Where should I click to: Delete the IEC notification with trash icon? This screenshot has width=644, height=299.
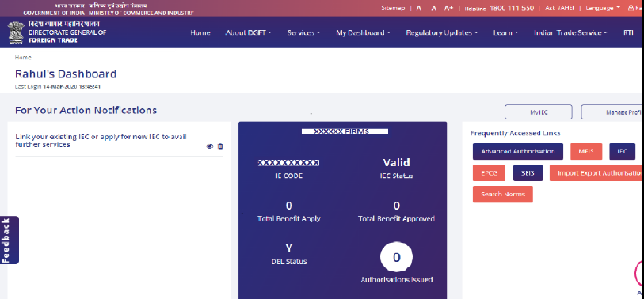point(220,146)
